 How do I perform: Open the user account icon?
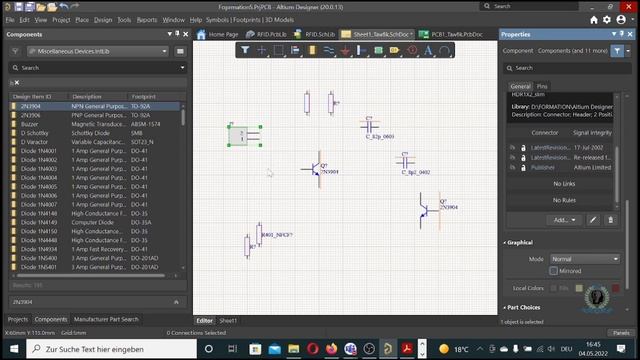[621, 20]
